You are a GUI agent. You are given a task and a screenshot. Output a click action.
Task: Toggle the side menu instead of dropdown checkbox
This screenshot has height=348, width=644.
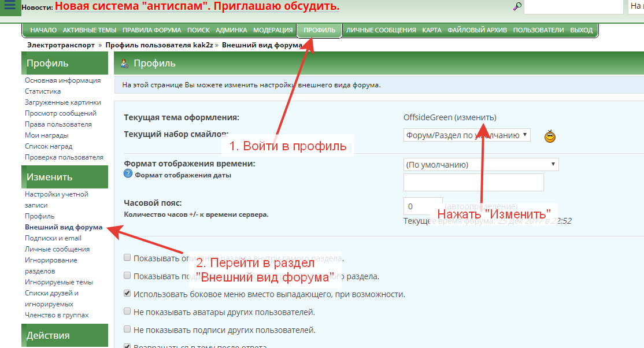pyautogui.click(x=127, y=294)
